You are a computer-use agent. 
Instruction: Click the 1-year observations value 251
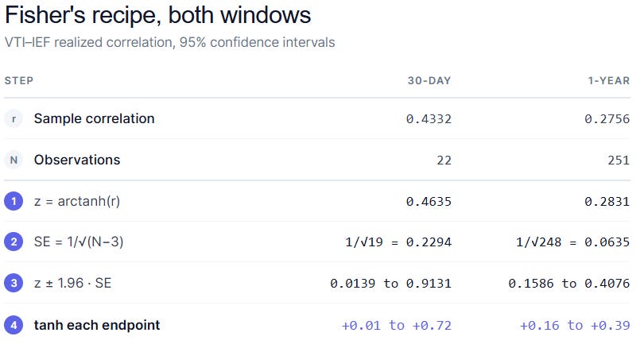click(619, 160)
